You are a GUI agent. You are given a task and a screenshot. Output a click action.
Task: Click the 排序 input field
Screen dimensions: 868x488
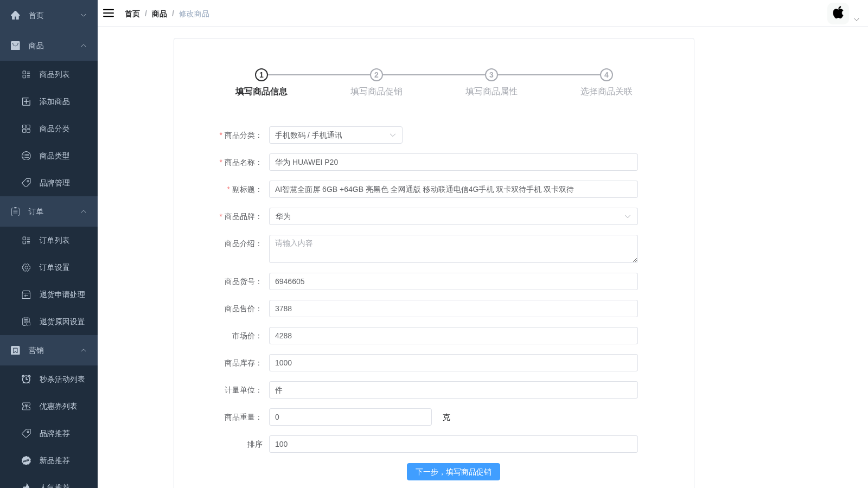click(x=454, y=444)
